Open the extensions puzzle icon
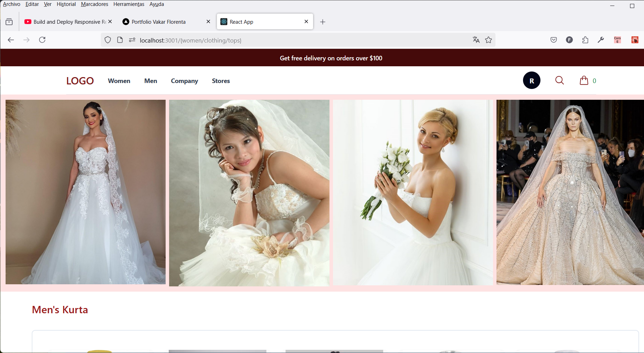 pyautogui.click(x=585, y=40)
